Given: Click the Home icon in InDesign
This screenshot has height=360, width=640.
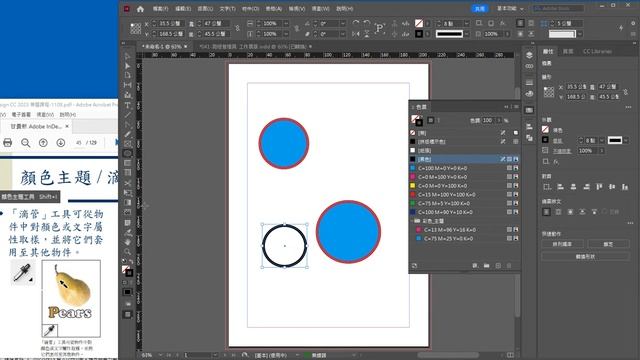Looking at the screenshot, I should (140, 9).
